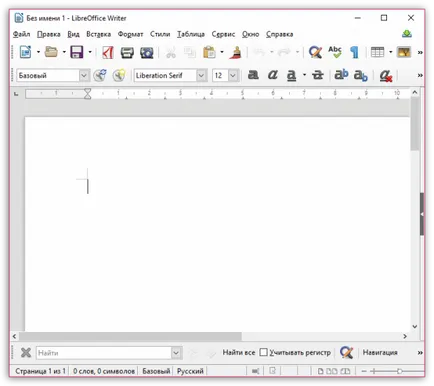Viewport: 434px width, 386px height.
Task: Show more standard toolbar items via chevron
Action: pyautogui.click(x=420, y=52)
